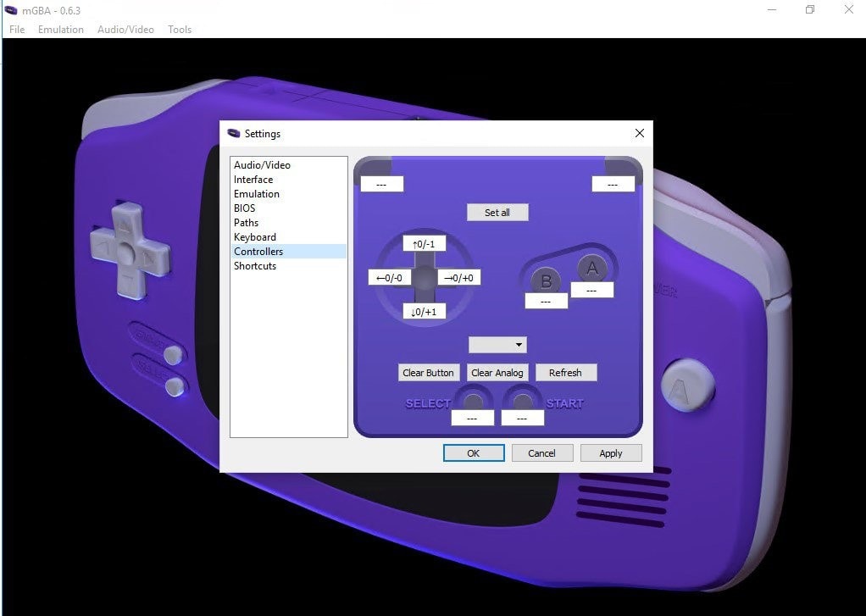The width and height of the screenshot is (866, 616).
Task: Select the B button binding field
Action: (546, 301)
